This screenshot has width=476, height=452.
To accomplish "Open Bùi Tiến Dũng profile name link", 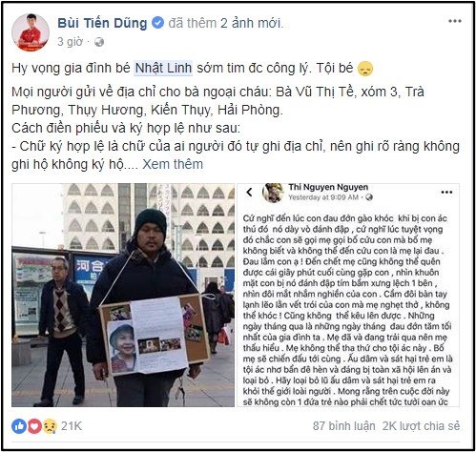I will 102,23.
